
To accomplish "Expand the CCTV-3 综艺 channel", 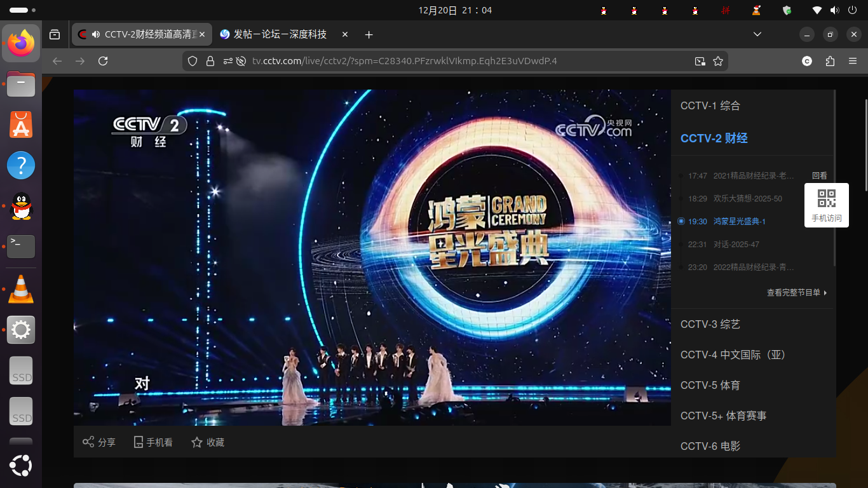I will [710, 325].
